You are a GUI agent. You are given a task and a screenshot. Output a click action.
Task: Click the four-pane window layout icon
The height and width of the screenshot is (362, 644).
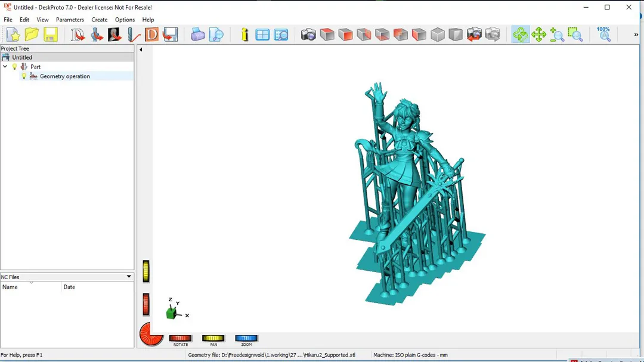[262, 35]
